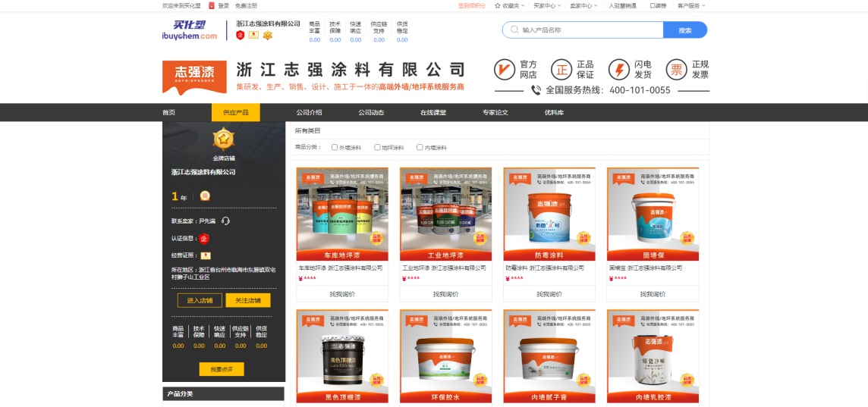The width and height of the screenshot is (868, 407).
Task: Tick the 地坪涂料 category checkbox
Action: tap(377, 147)
